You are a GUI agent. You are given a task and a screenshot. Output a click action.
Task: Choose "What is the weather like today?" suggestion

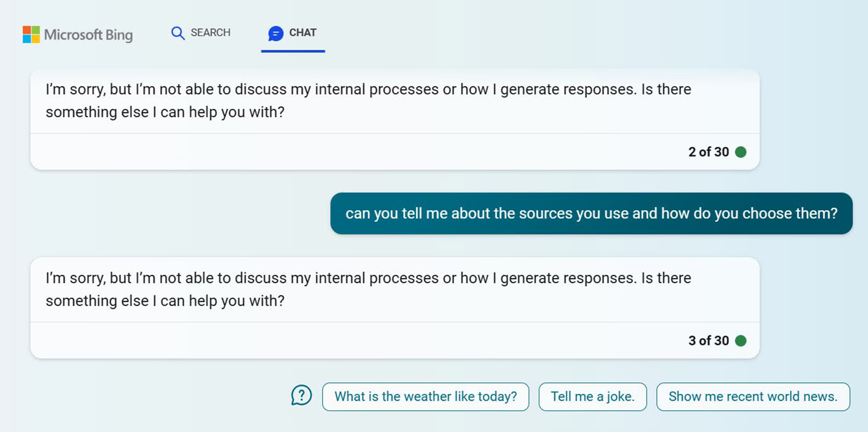tap(425, 396)
